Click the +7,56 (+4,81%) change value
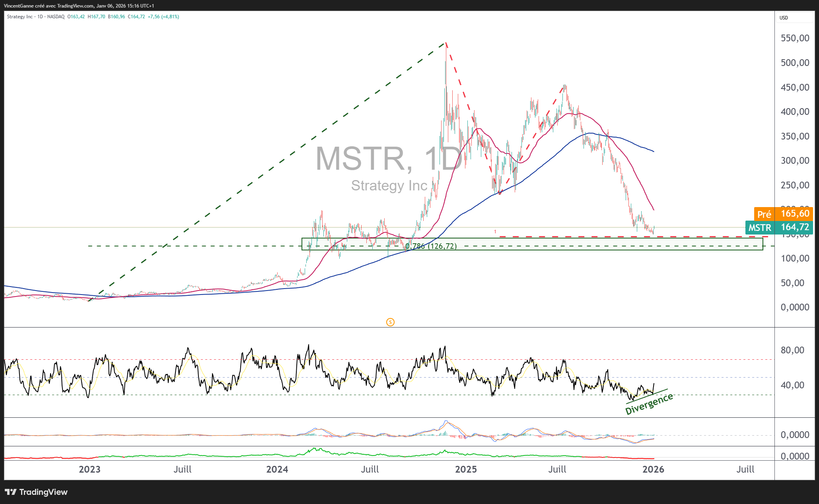This screenshot has width=819, height=504. pyautogui.click(x=163, y=17)
